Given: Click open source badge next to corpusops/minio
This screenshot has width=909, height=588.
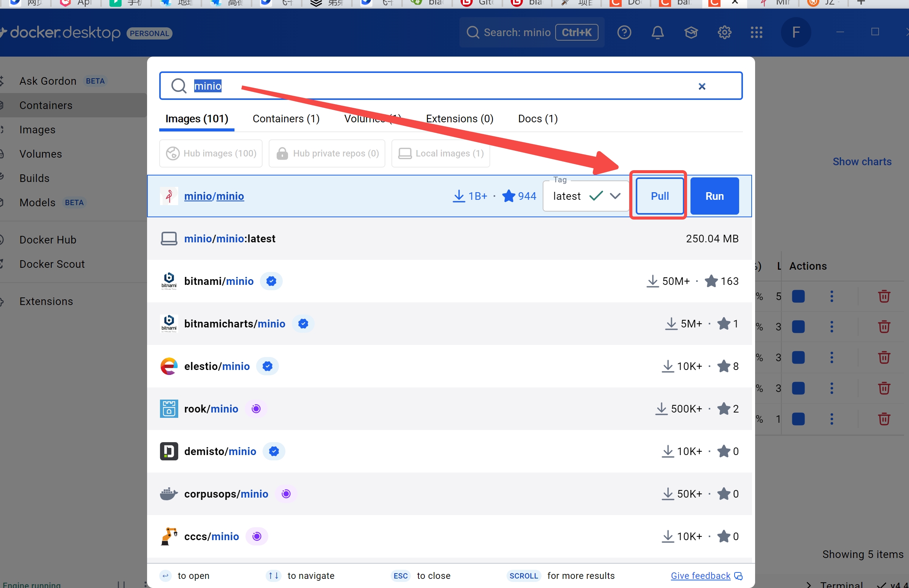Looking at the screenshot, I should click(286, 494).
